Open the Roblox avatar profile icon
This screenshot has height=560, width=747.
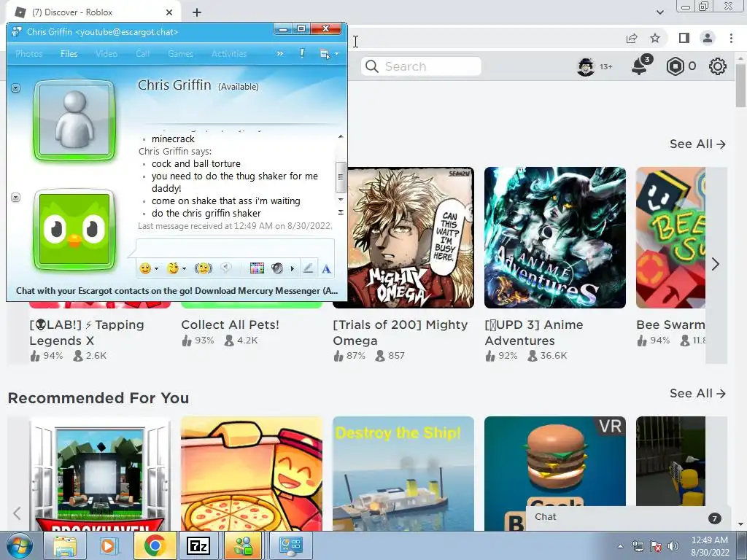click(x=586, y=66)
